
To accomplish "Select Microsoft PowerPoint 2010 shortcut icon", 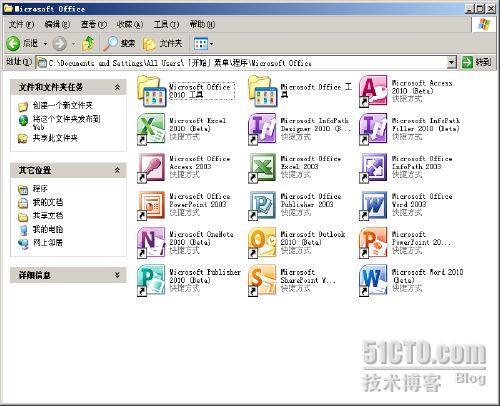I will [373, 243].
